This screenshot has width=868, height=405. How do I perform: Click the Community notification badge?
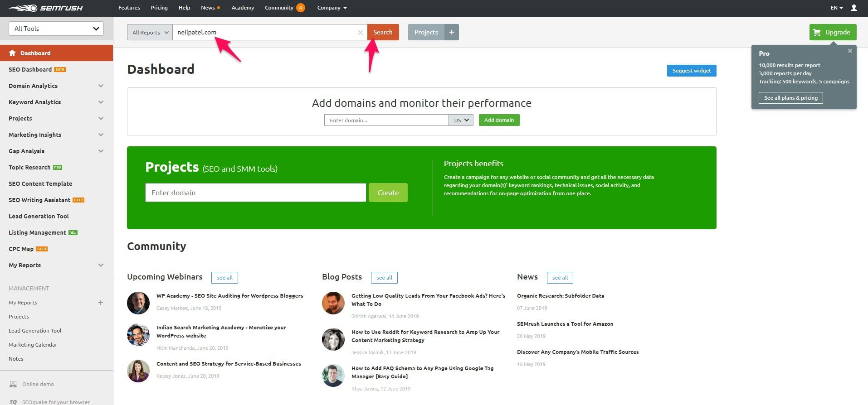tap(300, 8)
